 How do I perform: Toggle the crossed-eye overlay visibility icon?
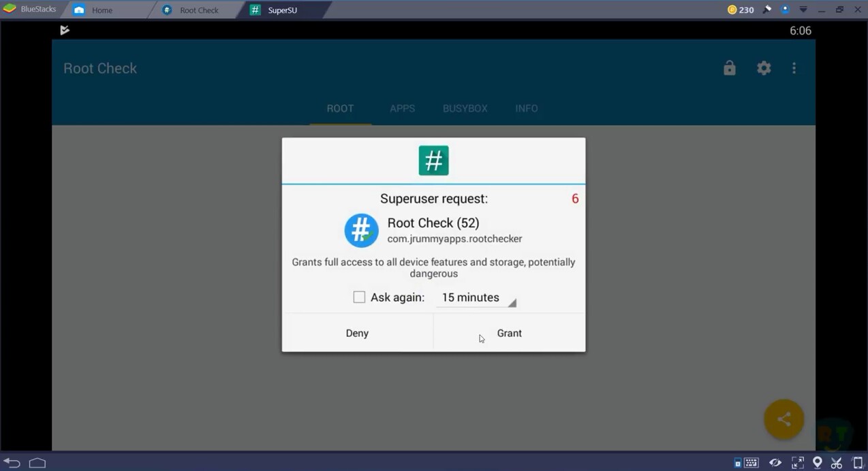coord(775,463)
